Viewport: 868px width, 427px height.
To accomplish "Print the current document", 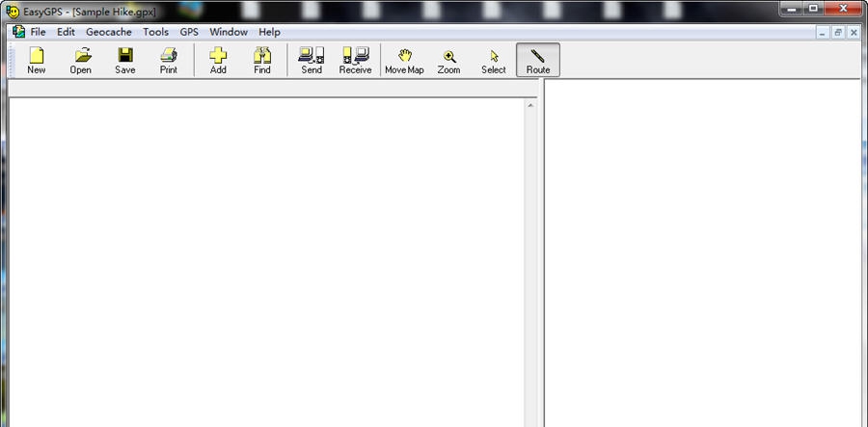I will (x=169, y=61).
